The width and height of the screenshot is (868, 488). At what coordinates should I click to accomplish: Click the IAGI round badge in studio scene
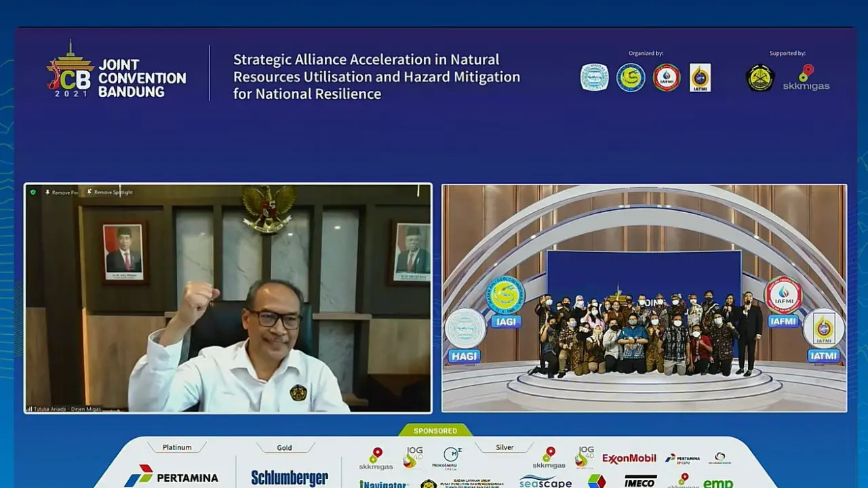[x=505, y=296]
